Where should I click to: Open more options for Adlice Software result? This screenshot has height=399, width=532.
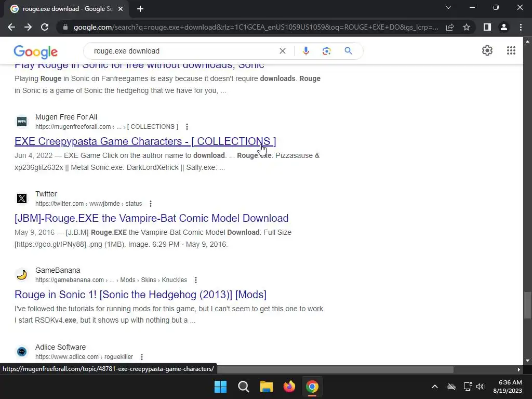point(142,357)
